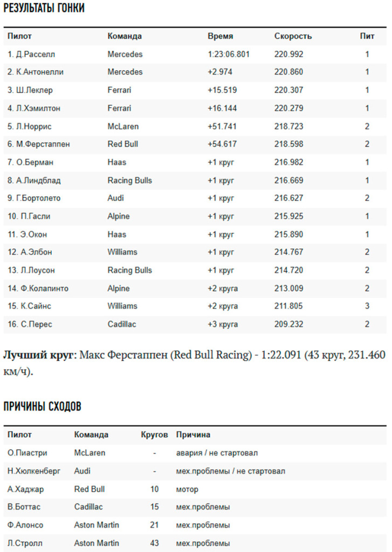The width and height of the screenshot is (392, 552).
Task: Click Л.Хэмилтон's time gap +16.144
Action: (222, 108)
